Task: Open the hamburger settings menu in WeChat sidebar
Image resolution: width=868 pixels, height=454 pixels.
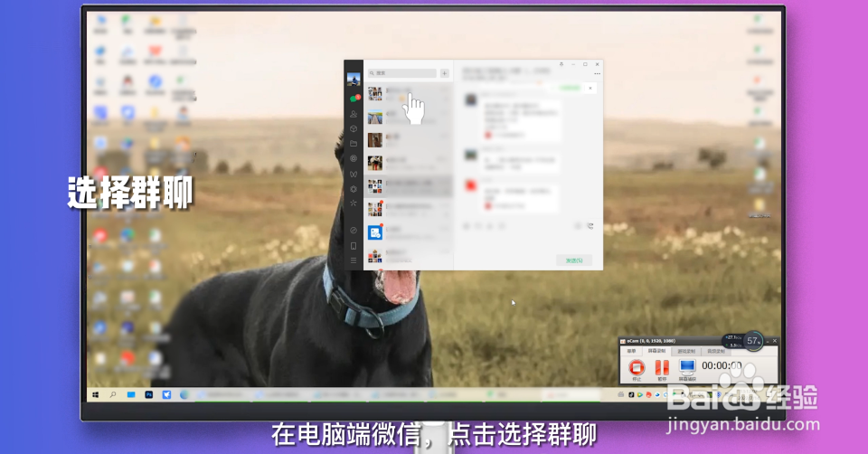Action: click(354, 260)
